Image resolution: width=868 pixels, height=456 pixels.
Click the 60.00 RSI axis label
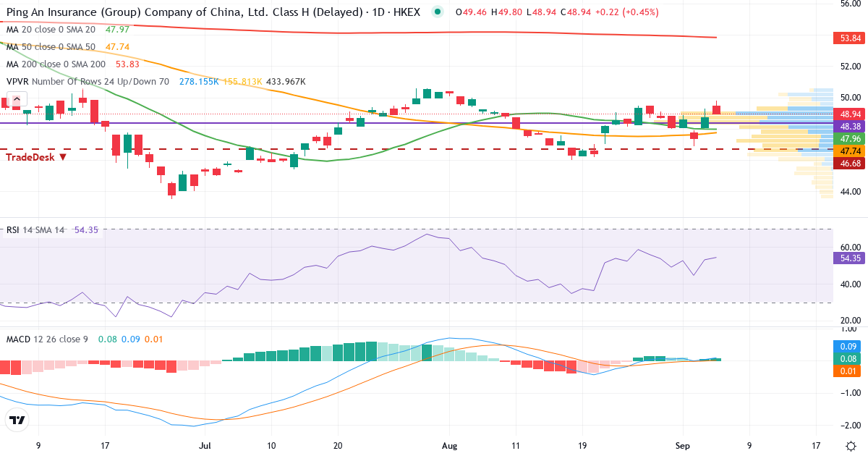(x=850, y=247)
